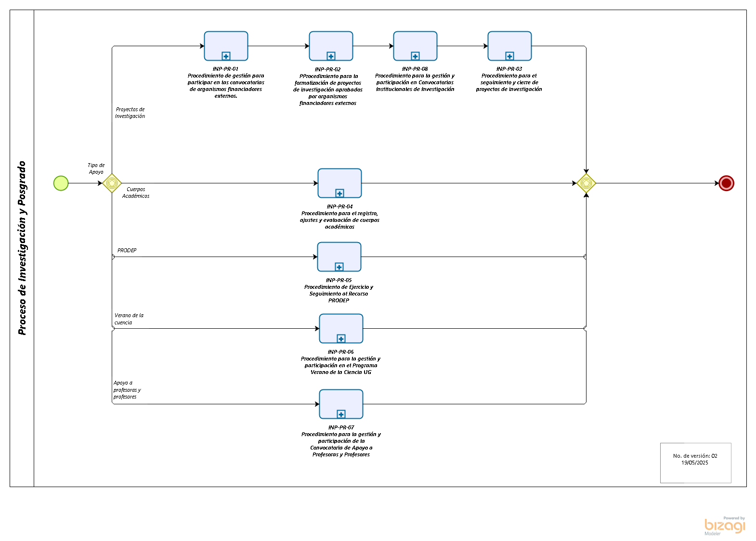
Task: Click the version number annotation box
Action: click(695, 462)
